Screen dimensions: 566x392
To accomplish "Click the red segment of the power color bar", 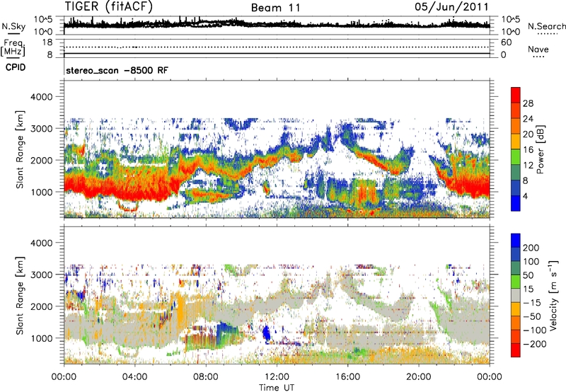I will (x=516, y=95).
